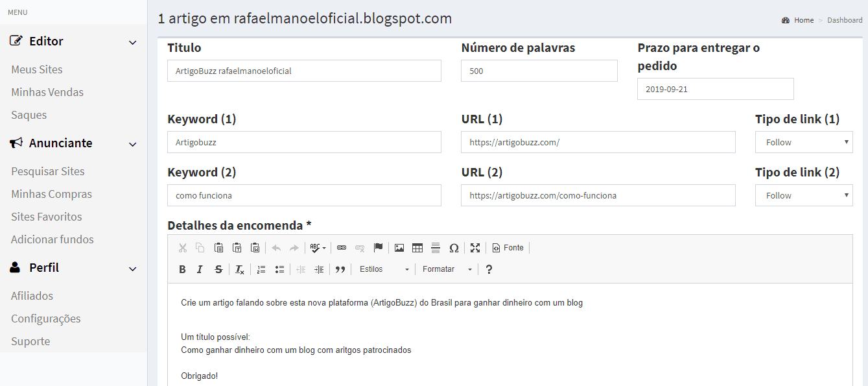This screenshot has width=868, height=386.
Task: Click the Unlink icon
Action: 360,248
